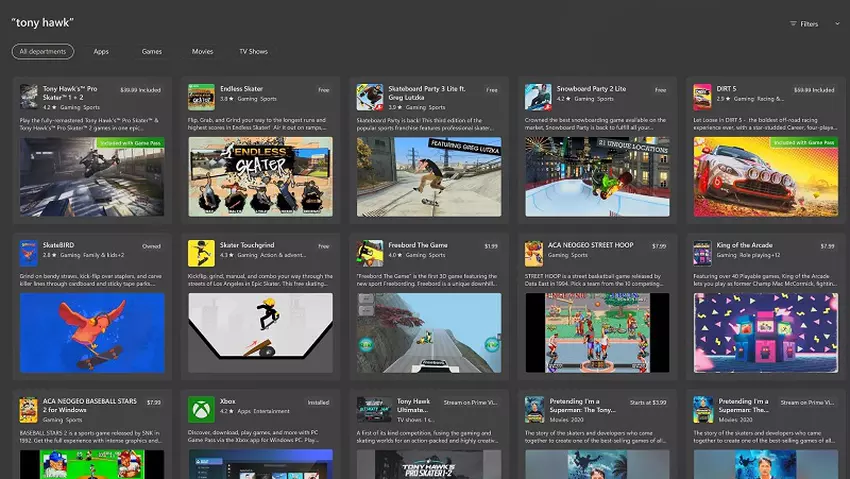Click the Endless Skater screenshot thumbnail
The image size is (850, 479).
pos(260,176)
